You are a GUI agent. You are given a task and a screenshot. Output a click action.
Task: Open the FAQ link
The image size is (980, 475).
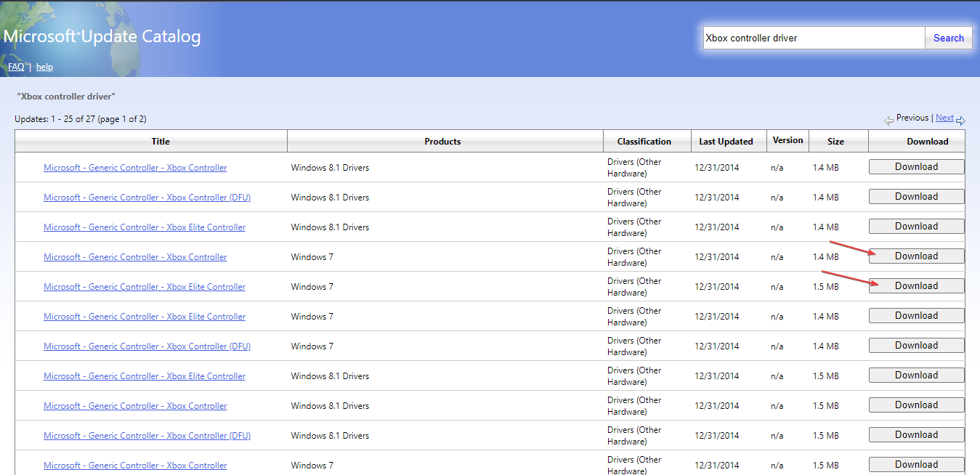click(x=16, y=67)
